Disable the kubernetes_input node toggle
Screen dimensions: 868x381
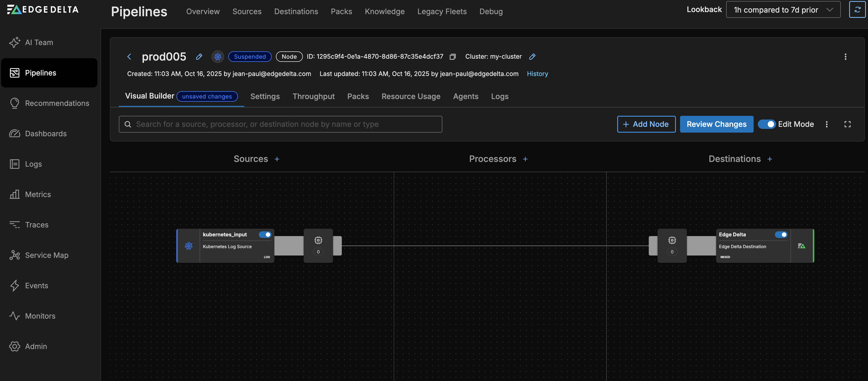[x=265, y=235]
